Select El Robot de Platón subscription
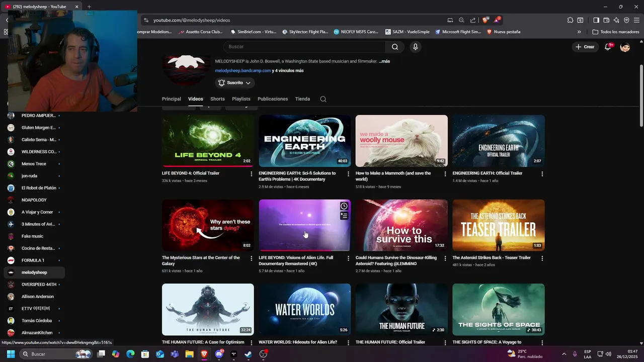This screenshot has height=362, width=644. (x=34, y=188)
